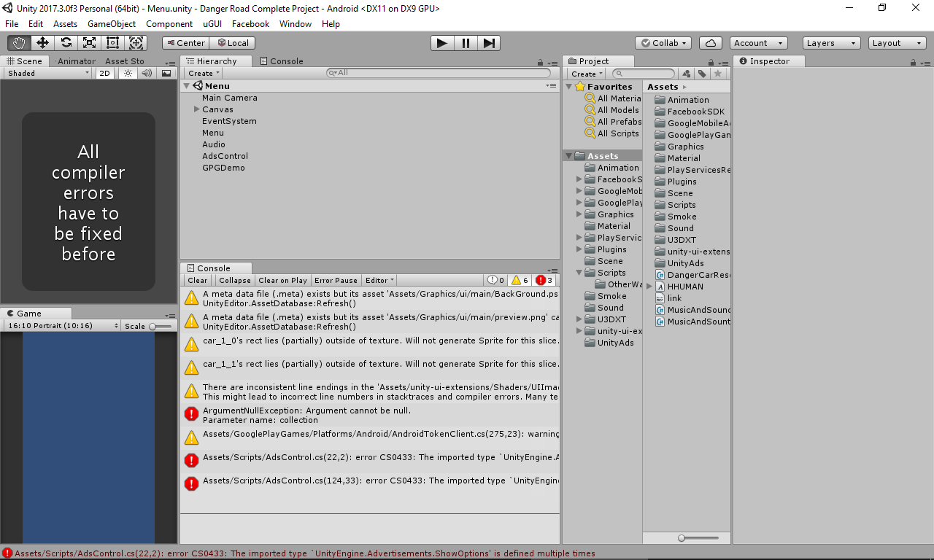
Task: Switch to the Animator tab
Action: pos(77,61)
